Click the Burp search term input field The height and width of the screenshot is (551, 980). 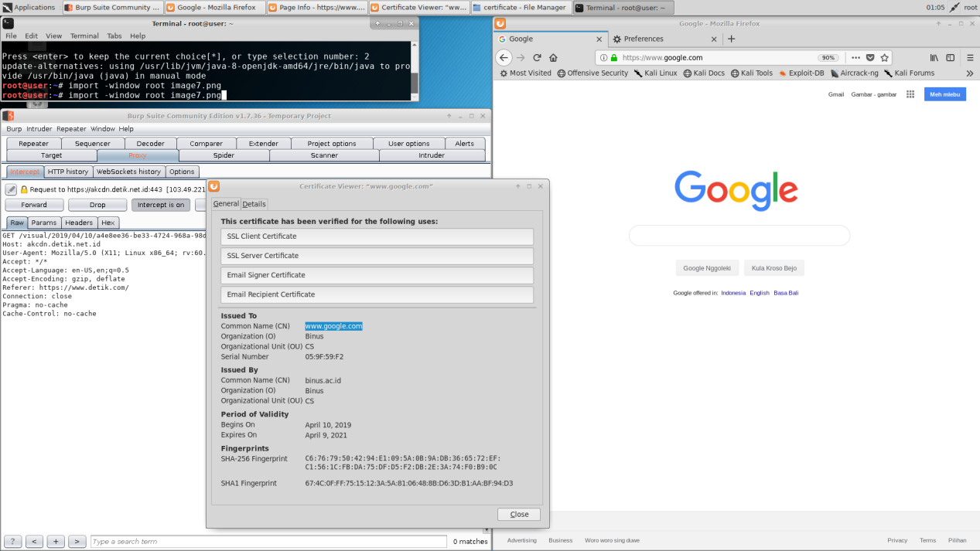point(268,542)
